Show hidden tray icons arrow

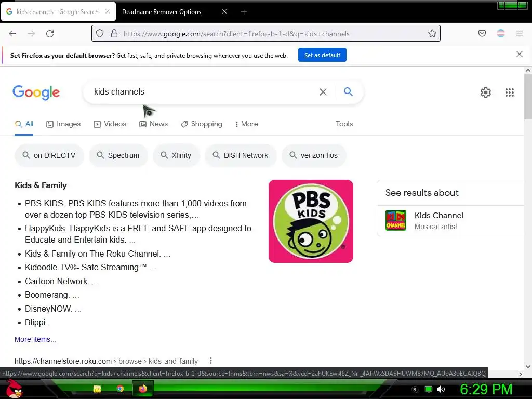tap(415, 390)
